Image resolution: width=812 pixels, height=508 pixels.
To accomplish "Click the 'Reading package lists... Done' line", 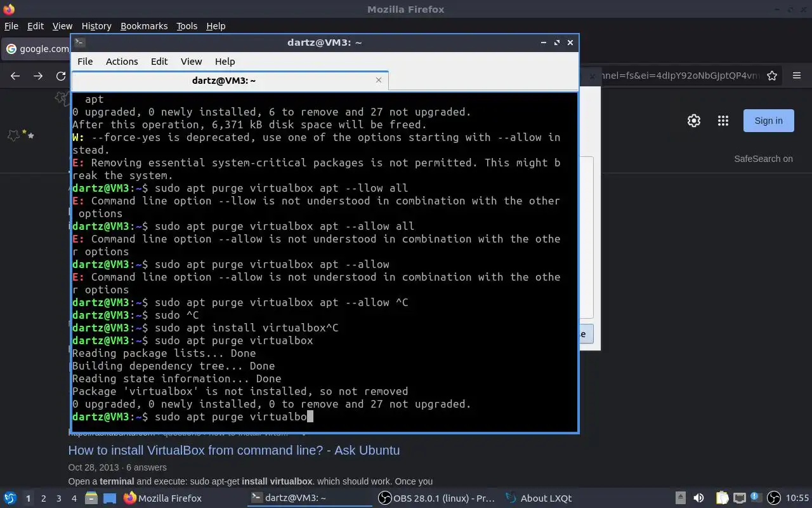I will (164, 353).
